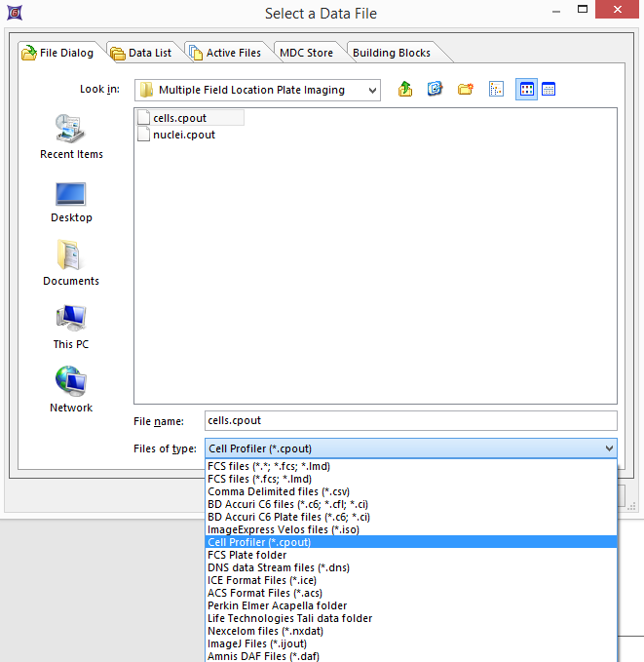Screen dimensions: 644x662
Task: Open the MDC Store tab
Action: pos(306,53)
